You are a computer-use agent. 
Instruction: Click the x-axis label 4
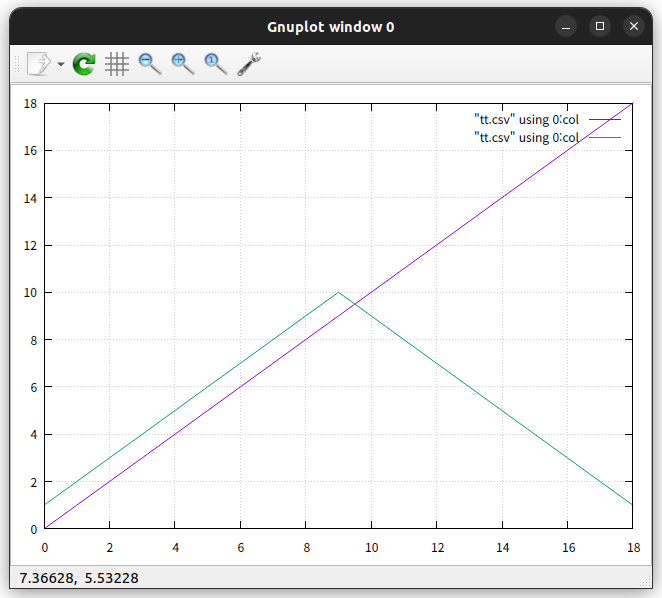coord(176,548)
